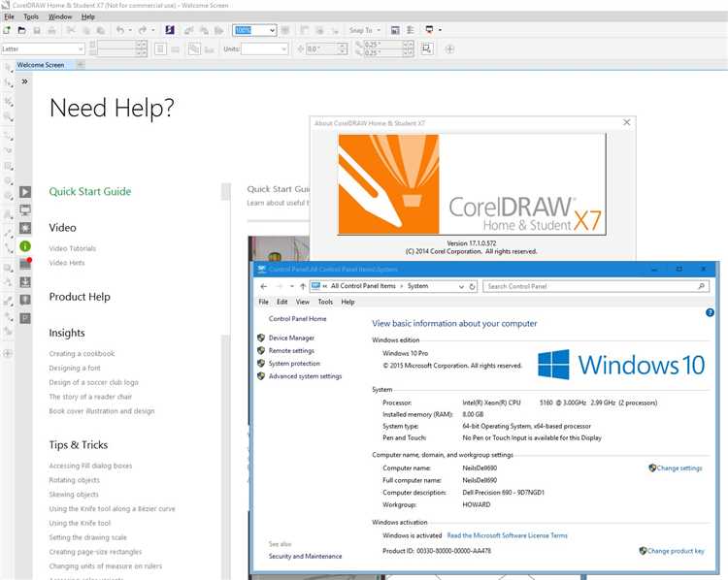728x580 pixels.
Task: Click the exclamation mark icon in Welcome sidebar
Action: tap(25, 301)
